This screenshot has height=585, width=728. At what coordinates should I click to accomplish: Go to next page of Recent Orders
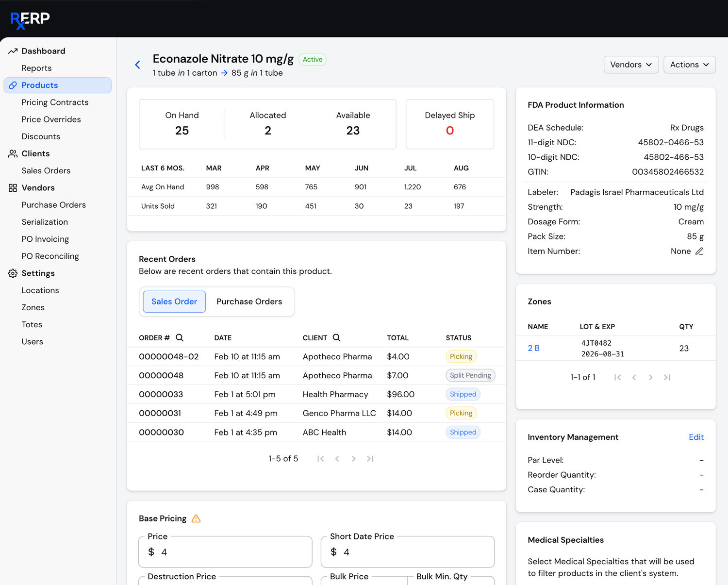point(354,458)
